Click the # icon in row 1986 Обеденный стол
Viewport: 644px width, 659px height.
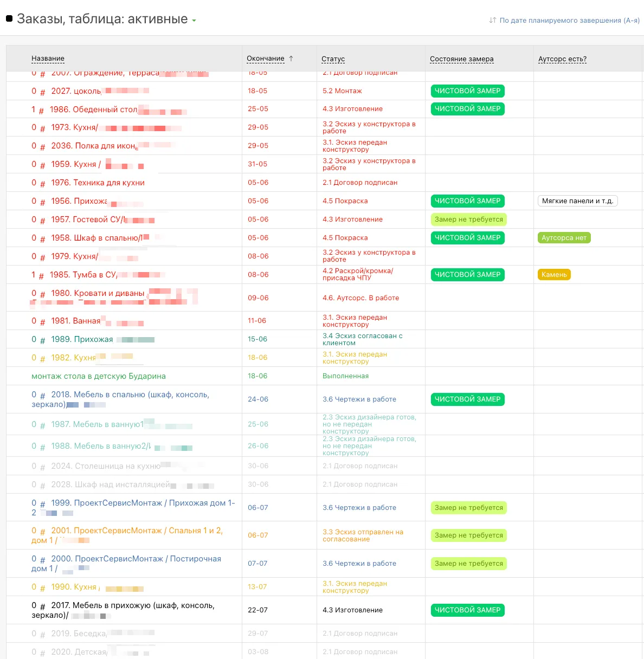point(41,110)
